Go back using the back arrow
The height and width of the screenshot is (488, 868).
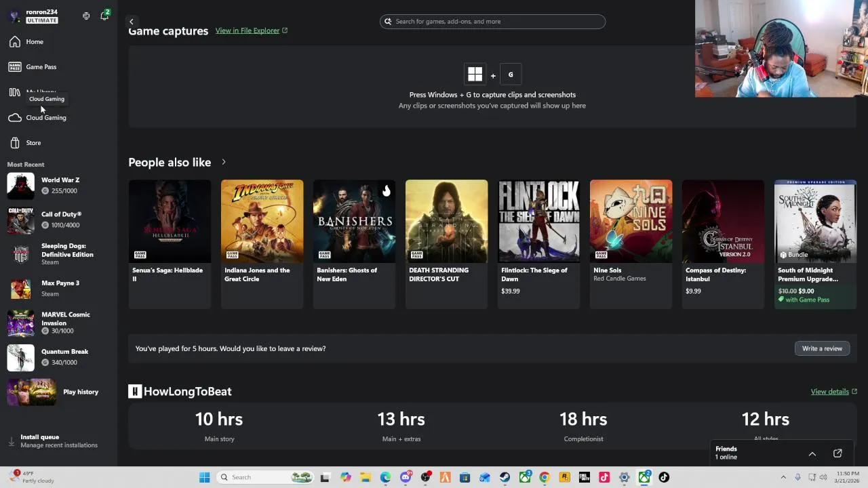pos(132,22)
